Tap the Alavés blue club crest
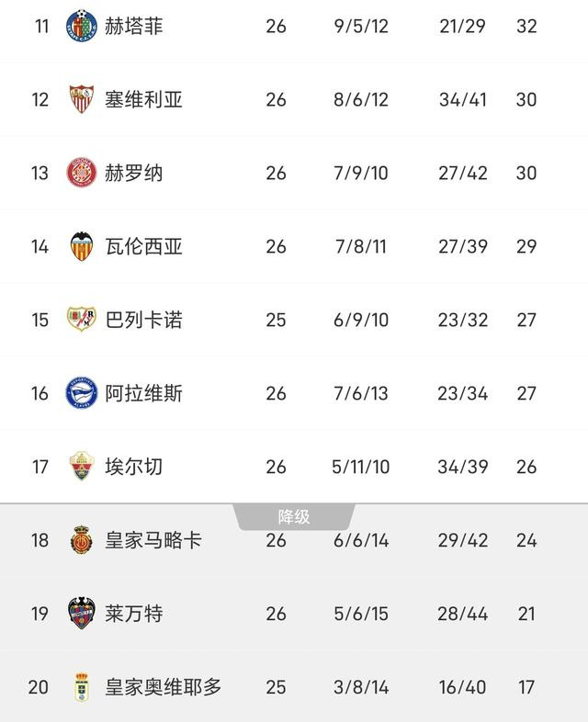Viewport: 588px width, 722px height. [82, 393]
